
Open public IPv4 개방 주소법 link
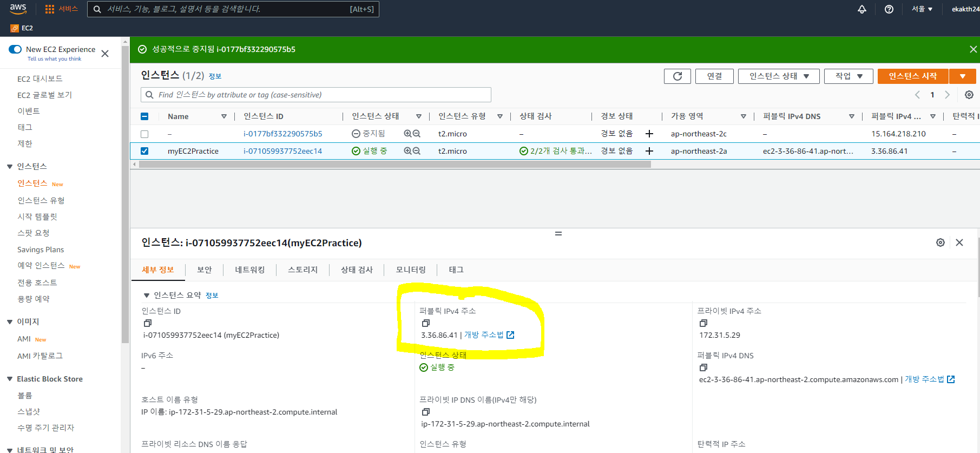pyautogui.click(x=489, y=335)
